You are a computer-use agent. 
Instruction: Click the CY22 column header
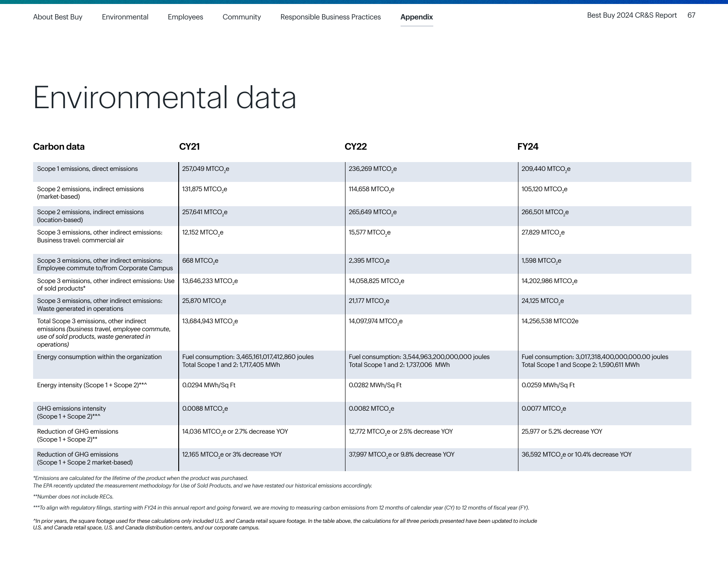point(356,147)
